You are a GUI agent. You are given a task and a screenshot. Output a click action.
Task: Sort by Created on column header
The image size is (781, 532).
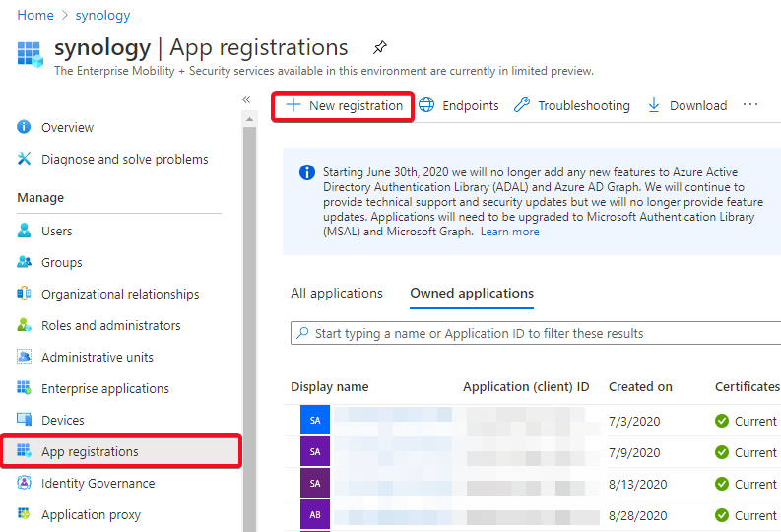[x=640, y=386]
